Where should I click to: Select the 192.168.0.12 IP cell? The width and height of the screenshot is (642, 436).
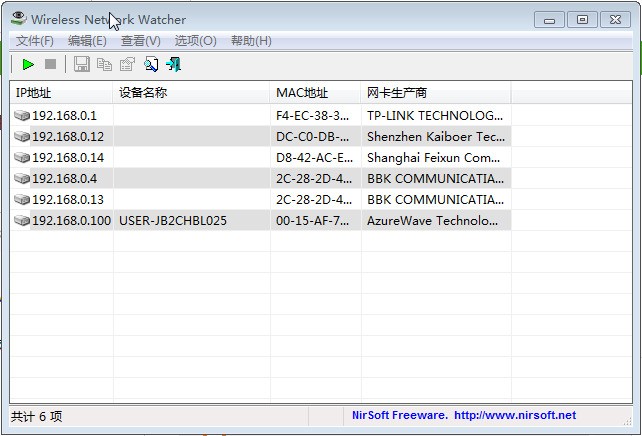pyautogui.click(x=68, y=136)
